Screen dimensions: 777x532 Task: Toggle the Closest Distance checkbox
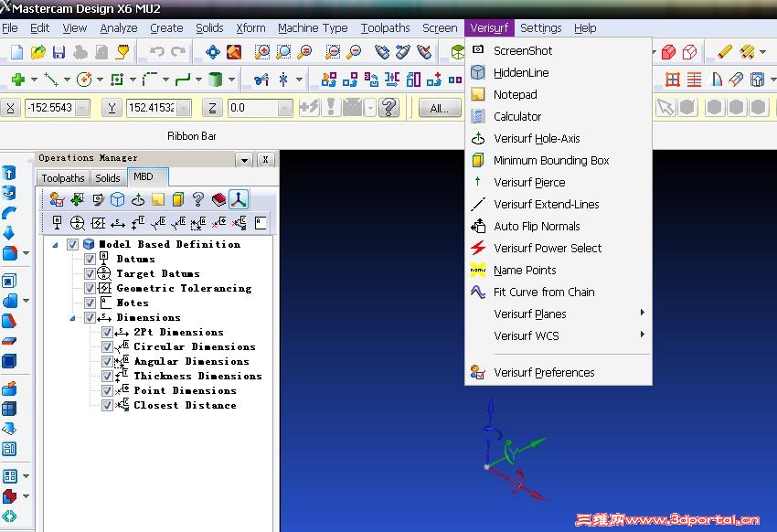pos(107,405)
